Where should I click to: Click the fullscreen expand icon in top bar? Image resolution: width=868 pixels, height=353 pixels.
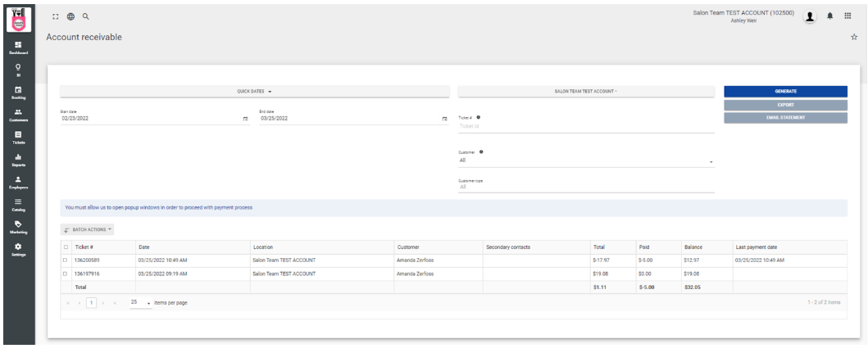tap(57, 17)
